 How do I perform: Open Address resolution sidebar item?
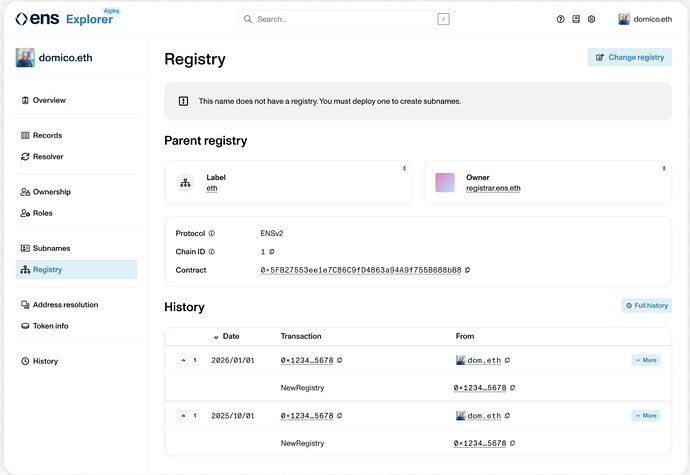(x=76, y=304)
